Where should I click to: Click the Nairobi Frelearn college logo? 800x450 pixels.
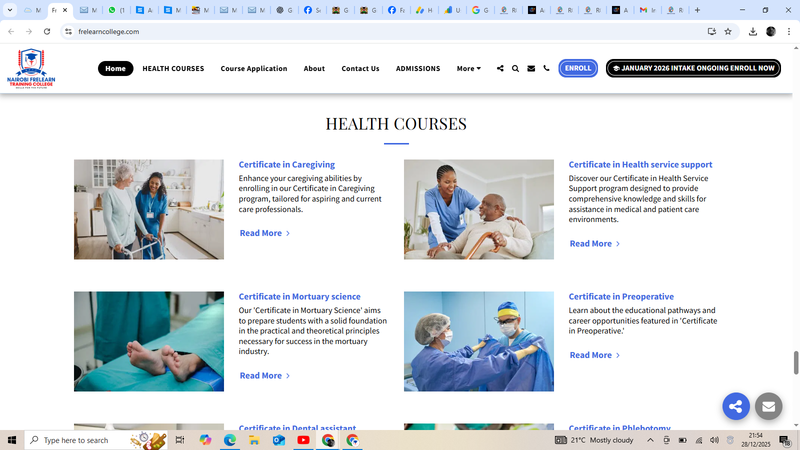(x=30, y=68)
